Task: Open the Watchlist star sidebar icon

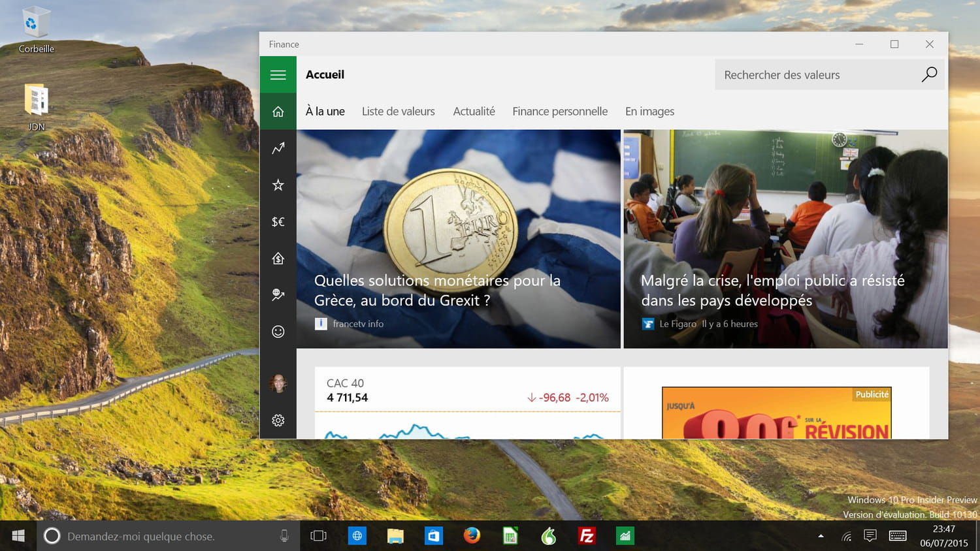Action: pyautogui.click(x=278, y=185)
